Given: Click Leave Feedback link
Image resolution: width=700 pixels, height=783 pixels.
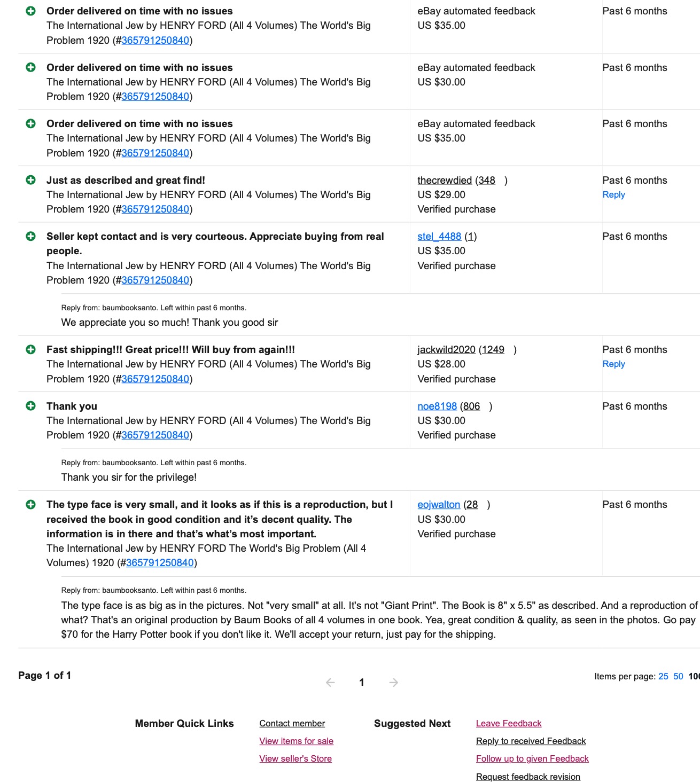Looking at the screenshot, I should pos(509,723).
